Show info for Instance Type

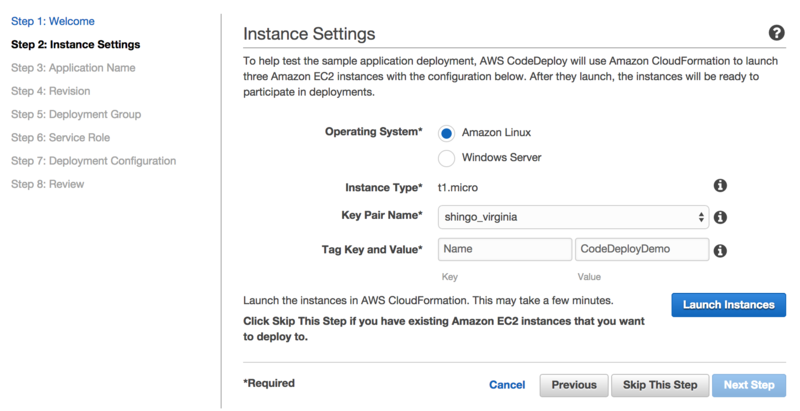click(720, 186)
